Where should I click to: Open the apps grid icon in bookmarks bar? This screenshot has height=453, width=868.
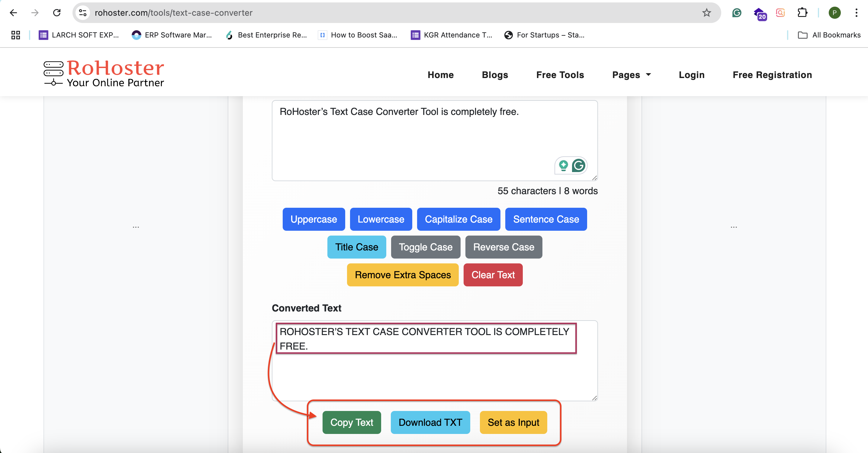point(15,35)
